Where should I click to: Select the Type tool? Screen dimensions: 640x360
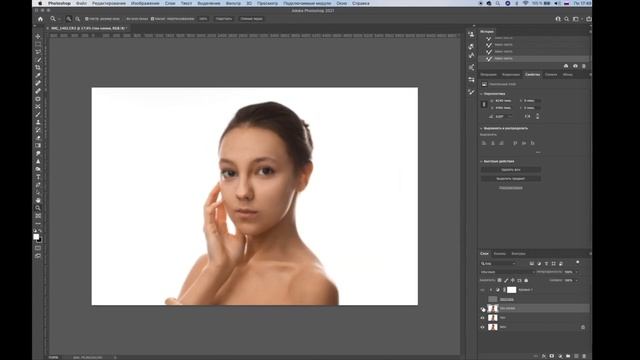pos(38,177)
